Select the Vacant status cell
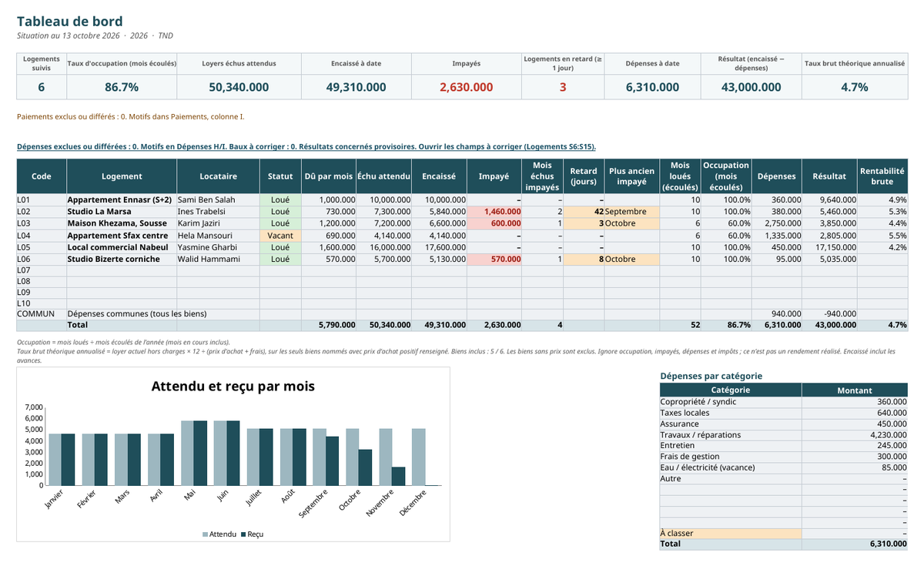Screen dimensions: 924x566 [x=280, y=235]
